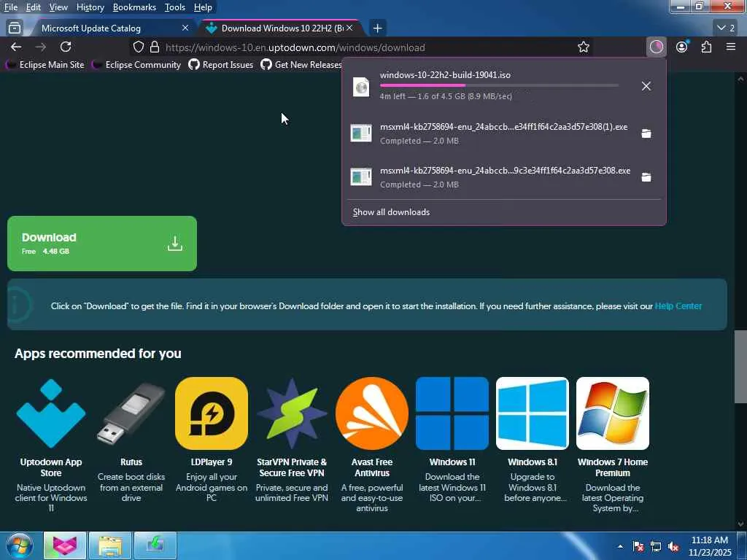Go back to the previous page
The height and width of the screenshot is (560, 747).
coord(16,47)
